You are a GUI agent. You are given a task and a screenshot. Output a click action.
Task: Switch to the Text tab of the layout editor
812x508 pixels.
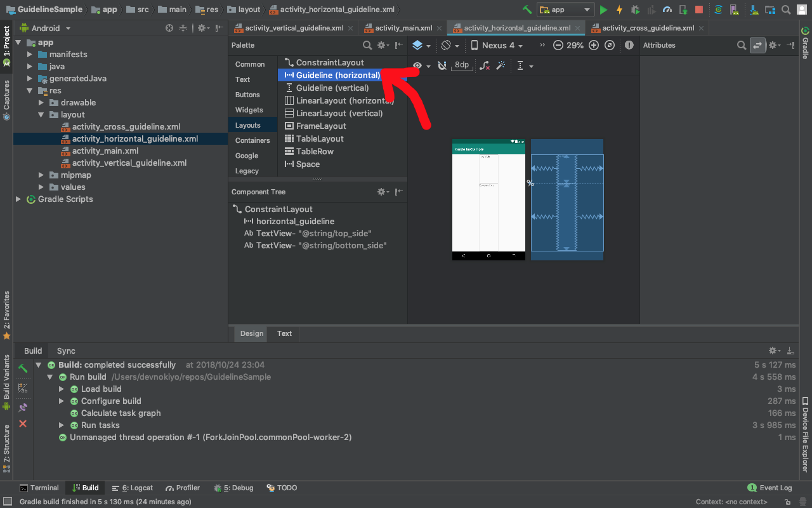(284, 333)
